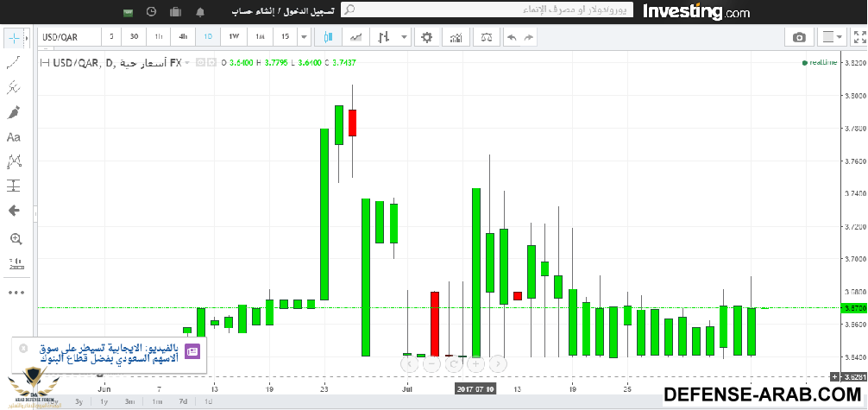The image size is (868, 410).
Task: Switch to the 1D daily interval
Action: coord(208,37)
